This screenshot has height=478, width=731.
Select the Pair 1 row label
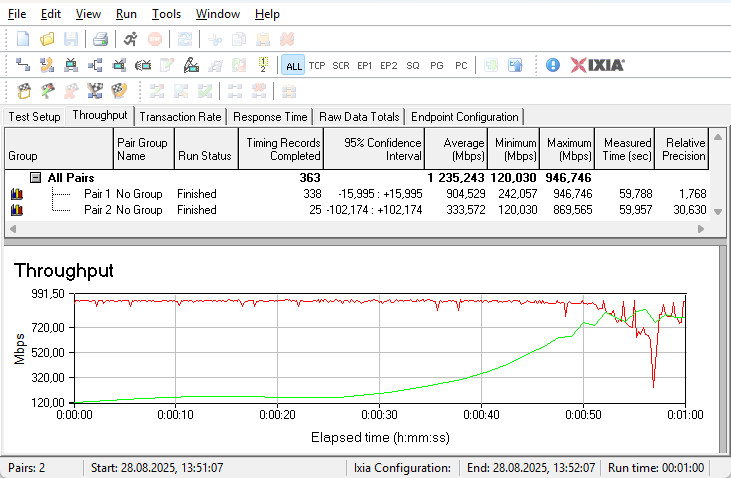coord(97,194)
